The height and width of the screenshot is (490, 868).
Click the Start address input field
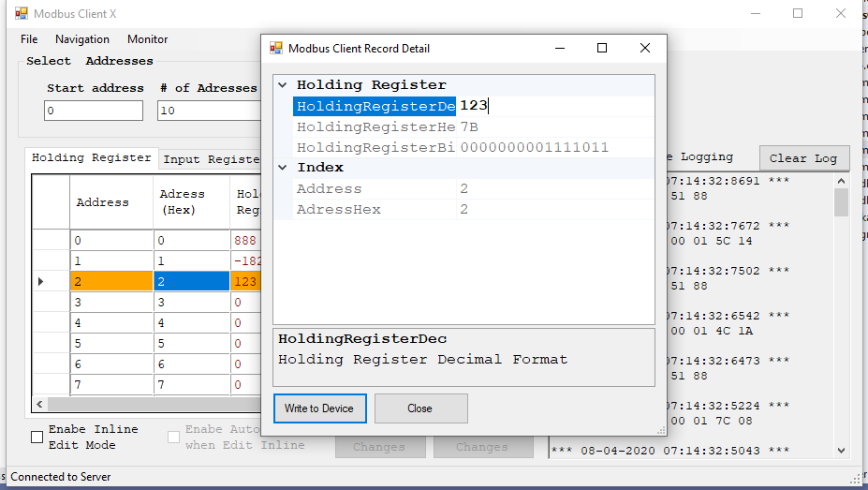point(93,111)
